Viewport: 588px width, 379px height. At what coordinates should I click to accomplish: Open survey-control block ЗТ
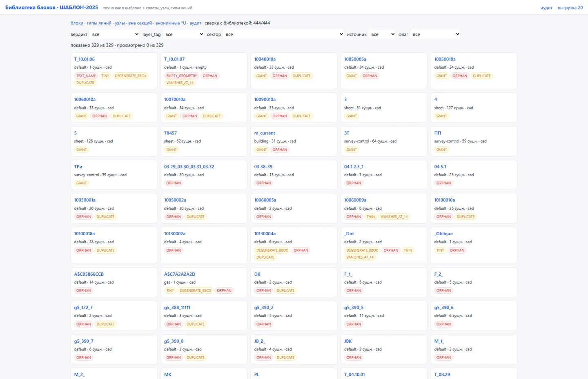pyautogui.click(x=347, y=133)
